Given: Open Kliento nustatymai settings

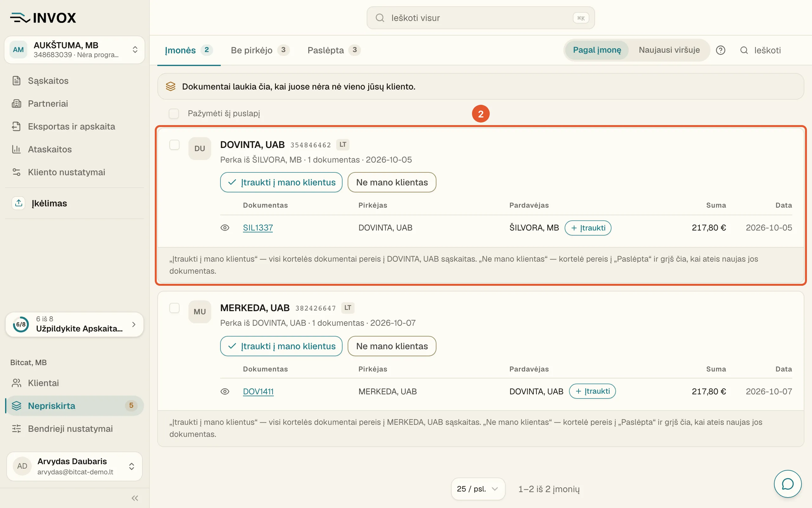Looking at the screenshot, I should (75, 172).
